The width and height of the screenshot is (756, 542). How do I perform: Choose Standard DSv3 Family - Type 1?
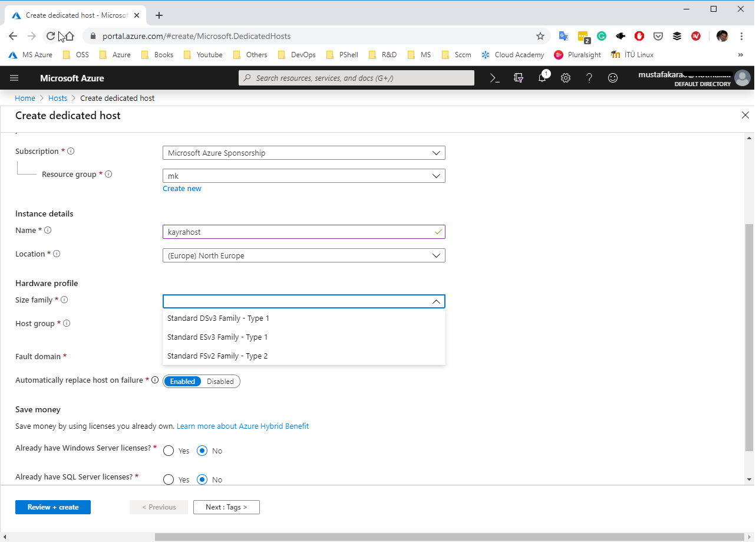click(218, 318)
